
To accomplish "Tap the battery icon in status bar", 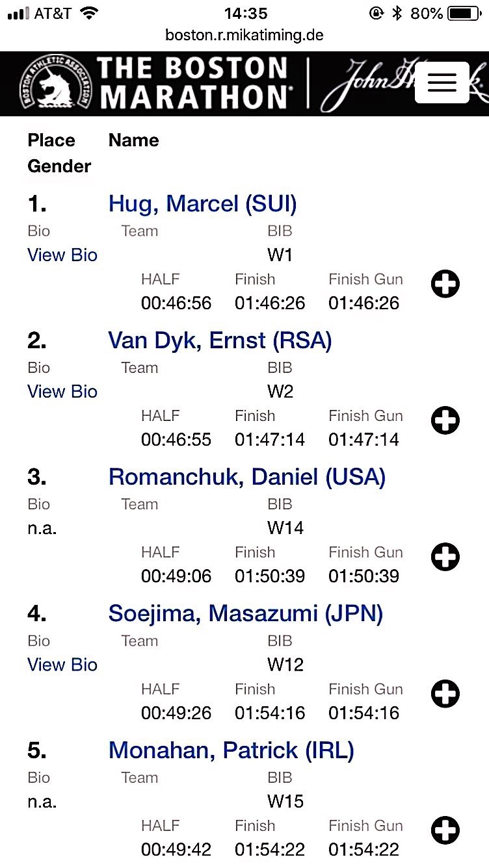I will 464,13.
